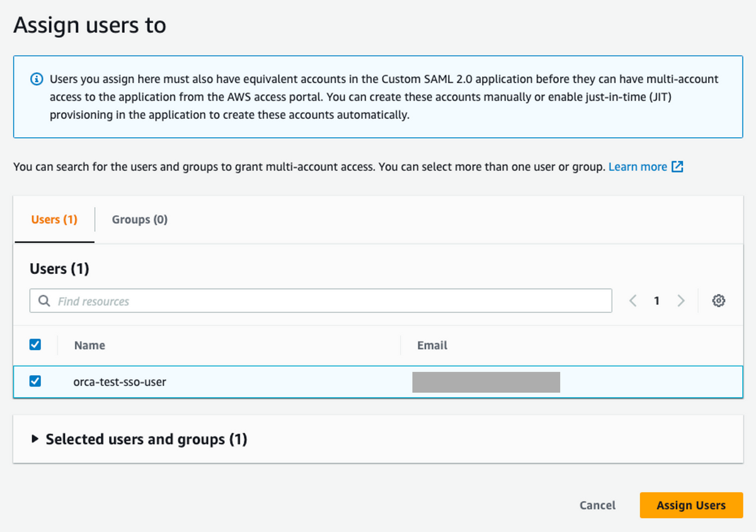Click the magnifier icon in the search box
Viewport: 756px width, 532px height.
click(44, 301)
